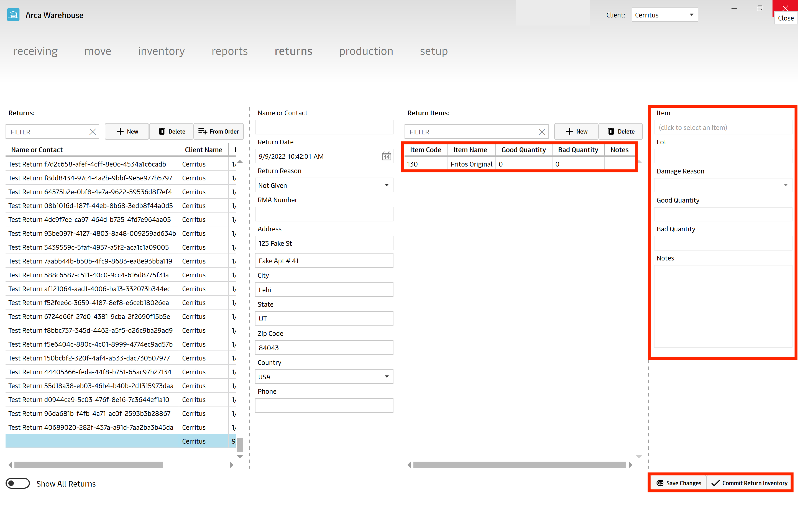
Task: Click the address field containing 123 Fake St
Action: pos(324,243)
